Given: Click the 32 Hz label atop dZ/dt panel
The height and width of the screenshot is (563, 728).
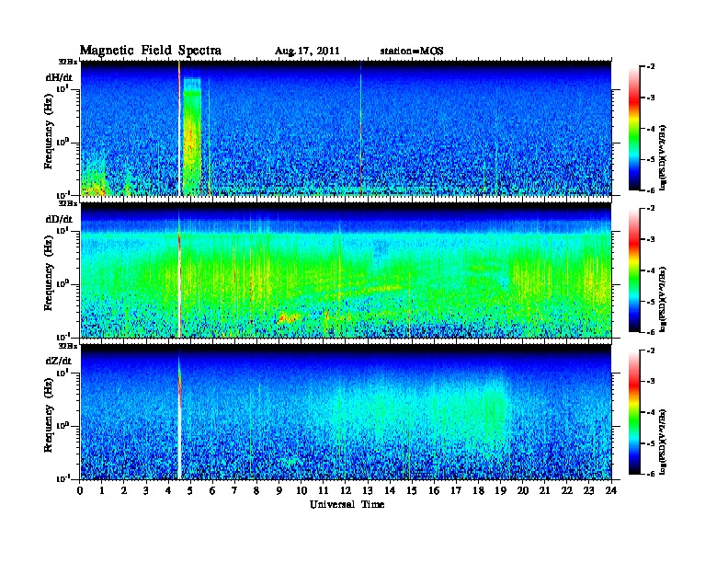Looking at the screenshot, I should coord(67,346).
